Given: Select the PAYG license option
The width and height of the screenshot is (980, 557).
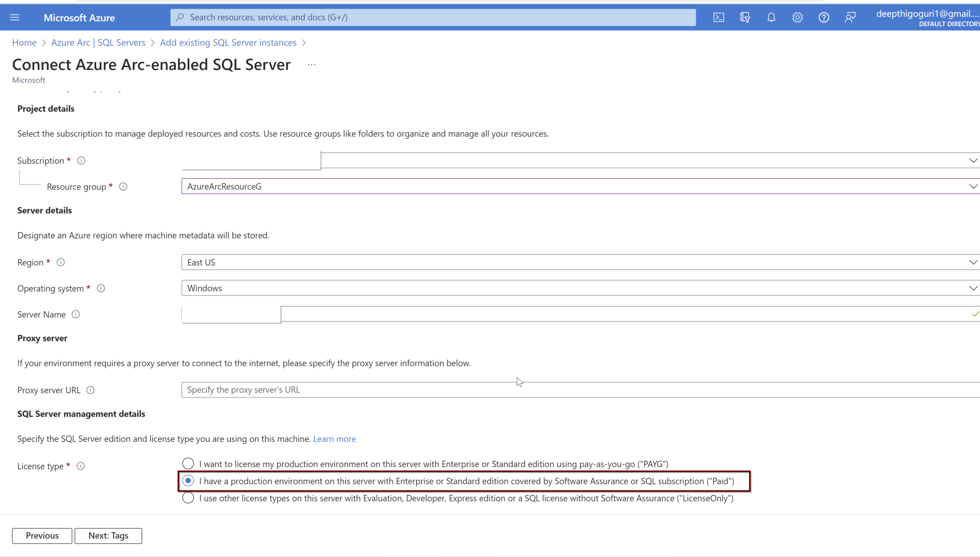Looking at the screenshot, I should pos(188,464).
